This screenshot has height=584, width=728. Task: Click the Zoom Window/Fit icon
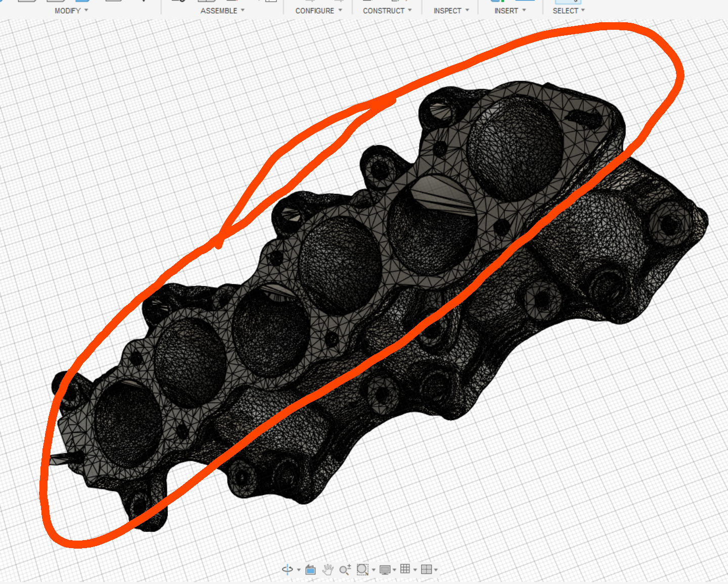tap(362, 569)
